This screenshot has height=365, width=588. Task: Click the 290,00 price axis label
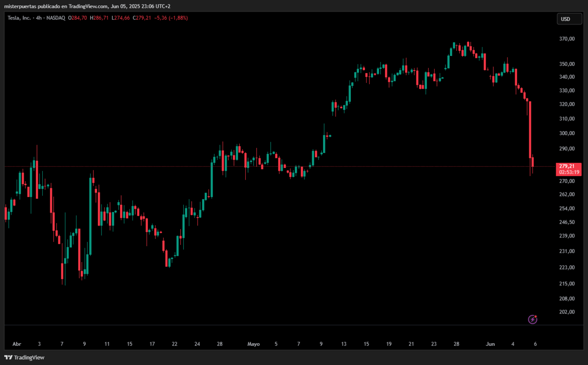567,149
